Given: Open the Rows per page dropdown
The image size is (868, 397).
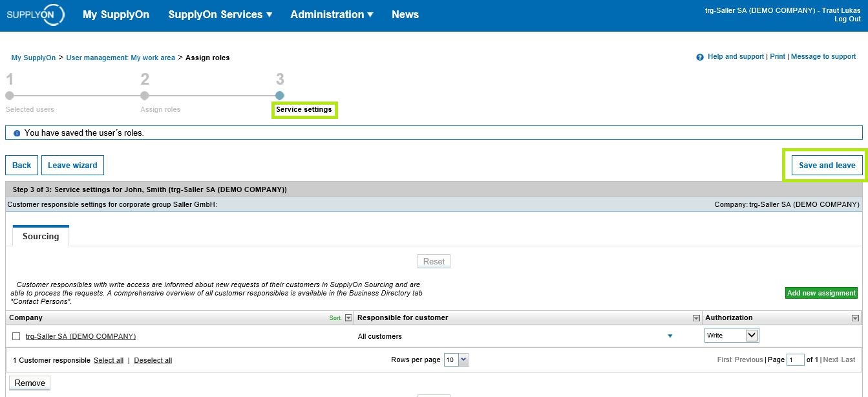Looking at the screenshot, I should (x=456, y=359).
